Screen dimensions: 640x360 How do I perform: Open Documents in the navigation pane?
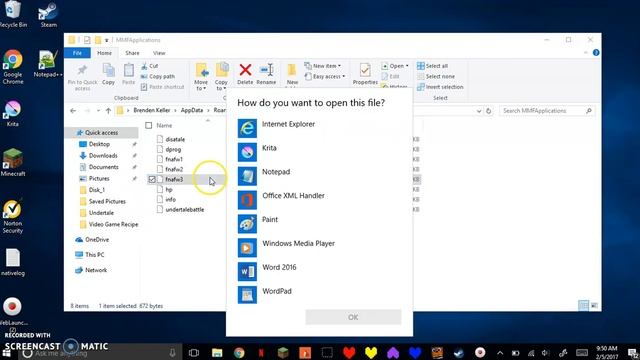coord(104,167)
